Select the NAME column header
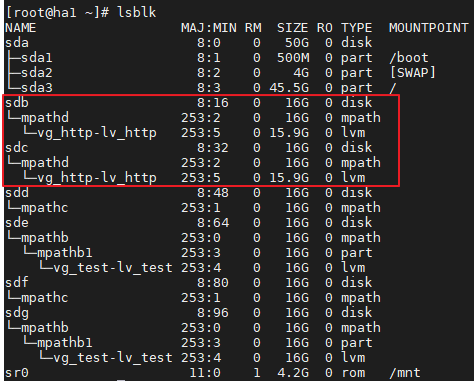This screenshot has height=381, width=474. click(21, 28)
